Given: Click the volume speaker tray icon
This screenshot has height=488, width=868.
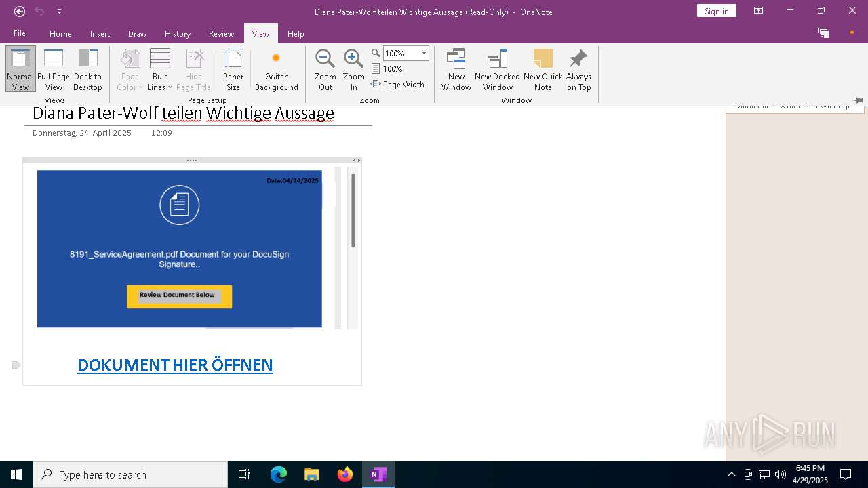Looking at the screenshot, I should tap(781, 474).
